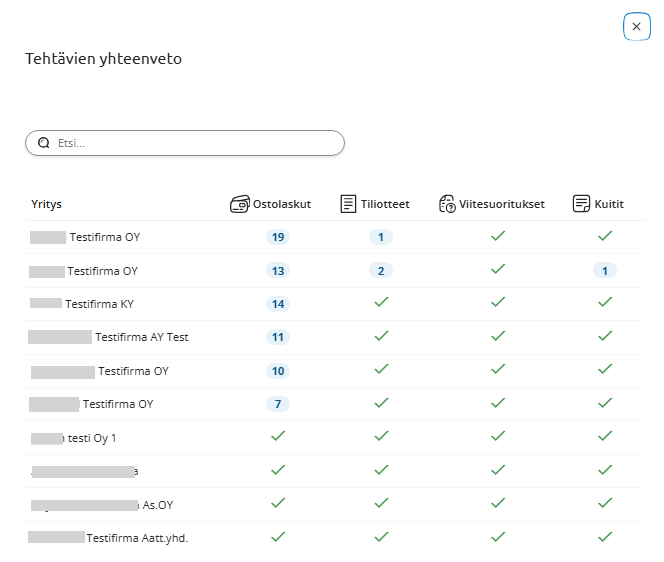The width and height of the screenshot is (664, 562).
Task: Click the Tiliotteet document icon
Action: pyautogui.click(x=348, y=204)
